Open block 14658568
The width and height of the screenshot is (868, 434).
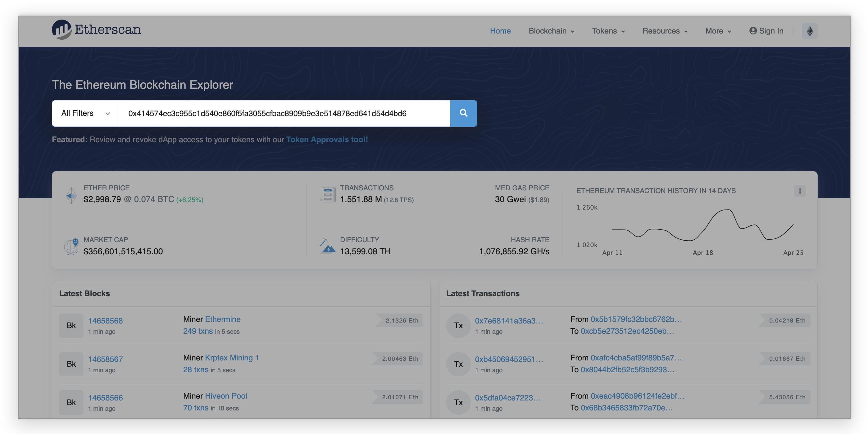click(x=106, y=320)
